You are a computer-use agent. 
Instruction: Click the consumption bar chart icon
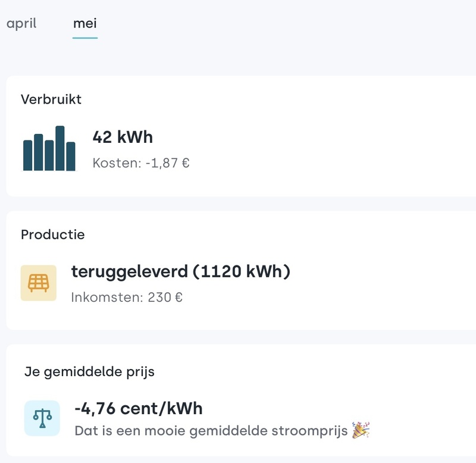(x=49, y=149)
